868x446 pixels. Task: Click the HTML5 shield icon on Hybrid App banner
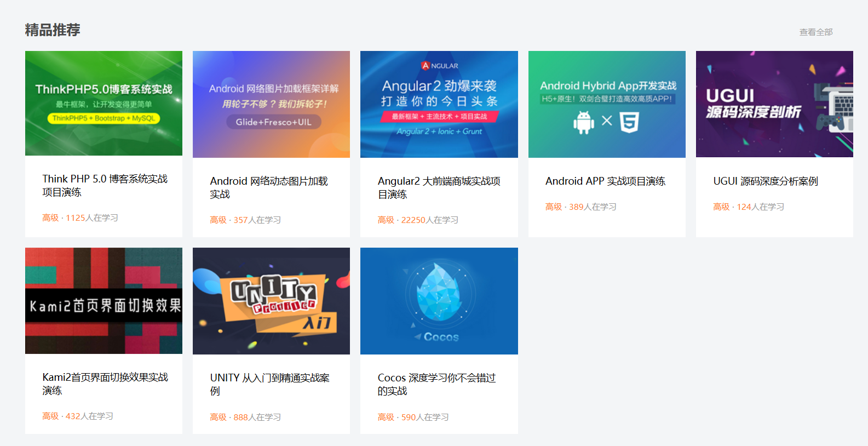pyautogui.click(x=629, y=122)
